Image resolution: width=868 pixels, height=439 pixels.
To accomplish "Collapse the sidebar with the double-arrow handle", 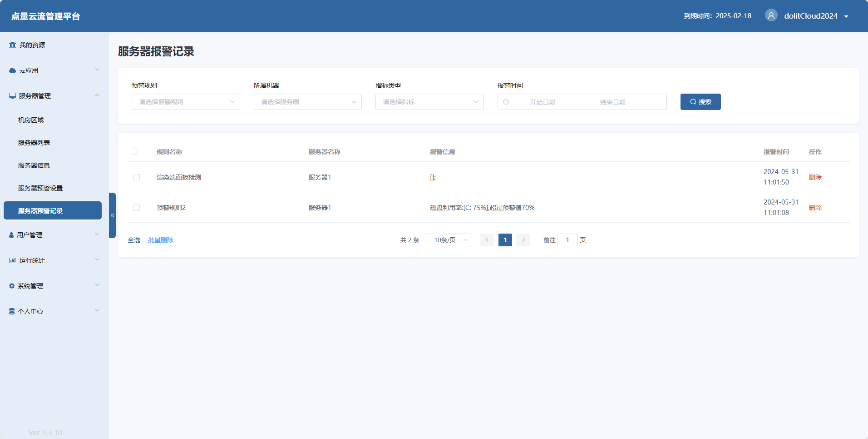I will (112, 215).
